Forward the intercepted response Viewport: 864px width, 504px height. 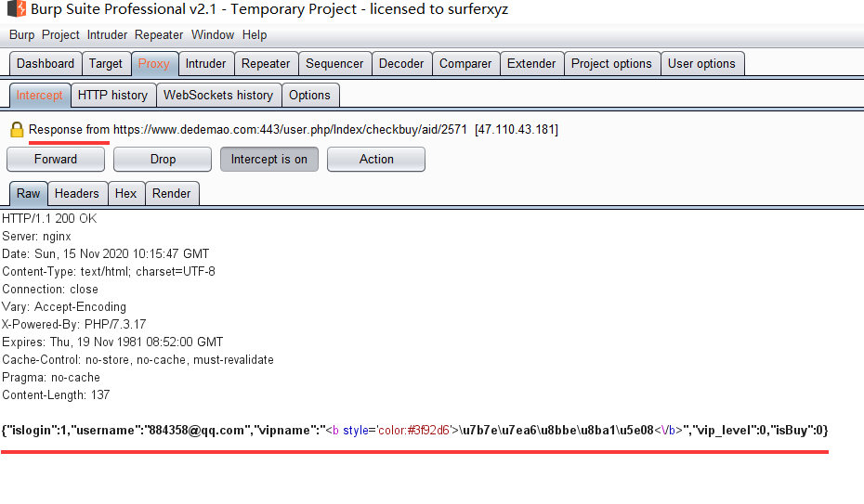pyautogui.click(x=56, y=159)
